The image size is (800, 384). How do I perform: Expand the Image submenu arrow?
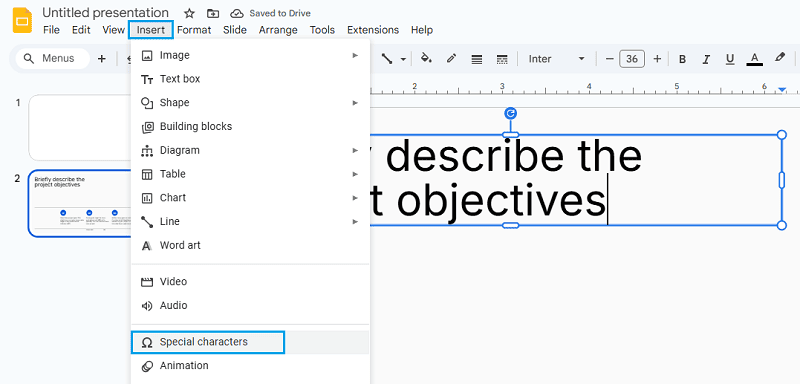point(355,55)
